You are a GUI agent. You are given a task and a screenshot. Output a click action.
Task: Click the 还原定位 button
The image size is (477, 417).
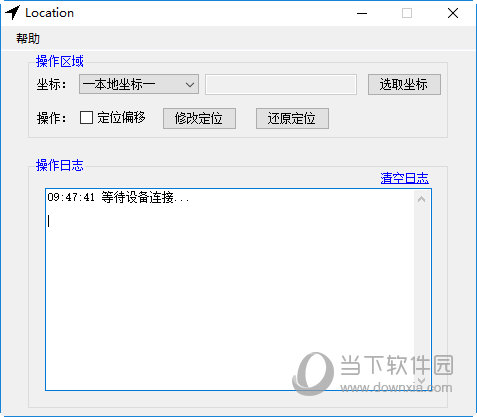click(x=292, y=118)
